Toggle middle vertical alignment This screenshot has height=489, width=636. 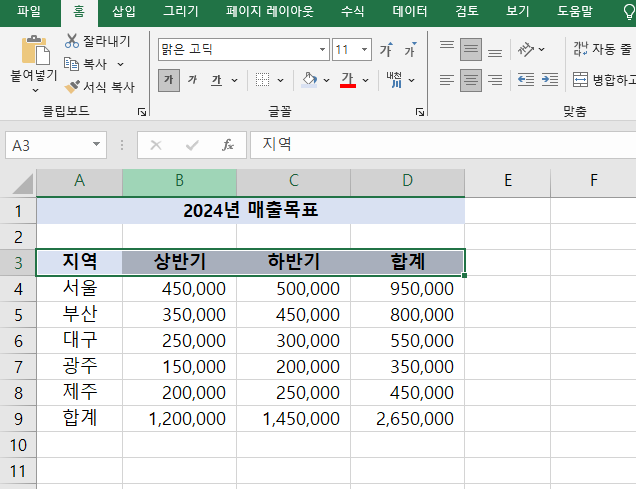coord(471,49)
